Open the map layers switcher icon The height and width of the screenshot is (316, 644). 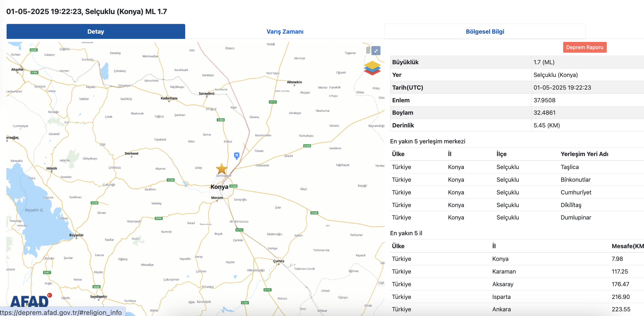click(x=372, y=68)
